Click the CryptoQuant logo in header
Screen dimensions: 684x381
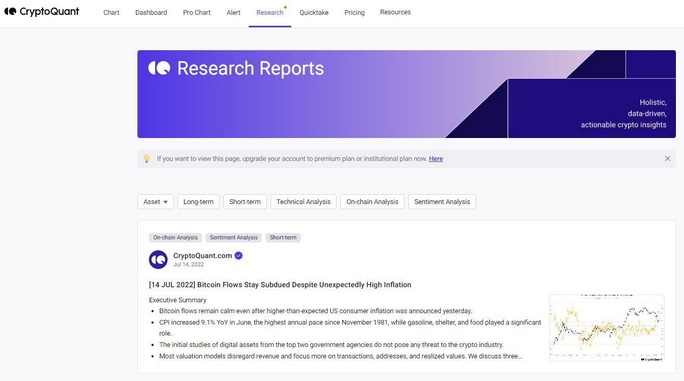click(x=42, y=12)
